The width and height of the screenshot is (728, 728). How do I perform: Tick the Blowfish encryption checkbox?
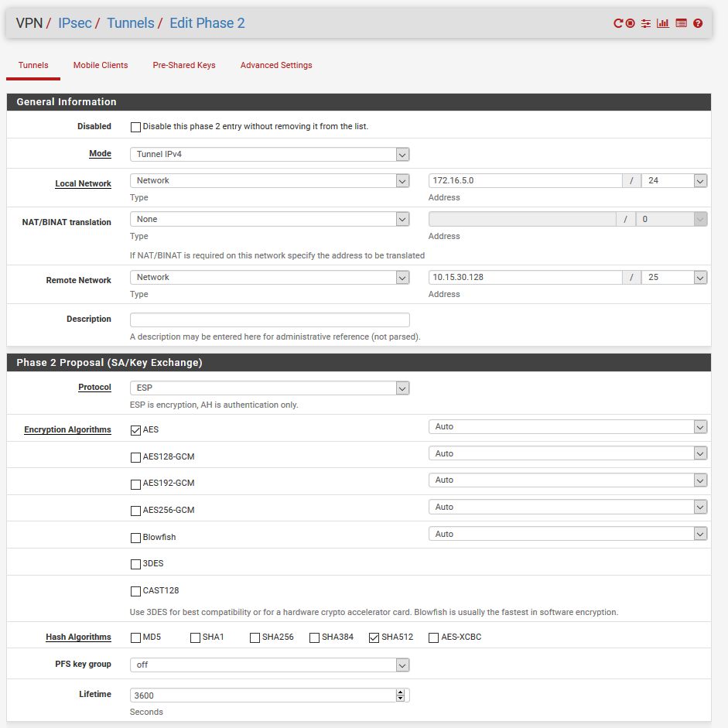pos(136,538)
